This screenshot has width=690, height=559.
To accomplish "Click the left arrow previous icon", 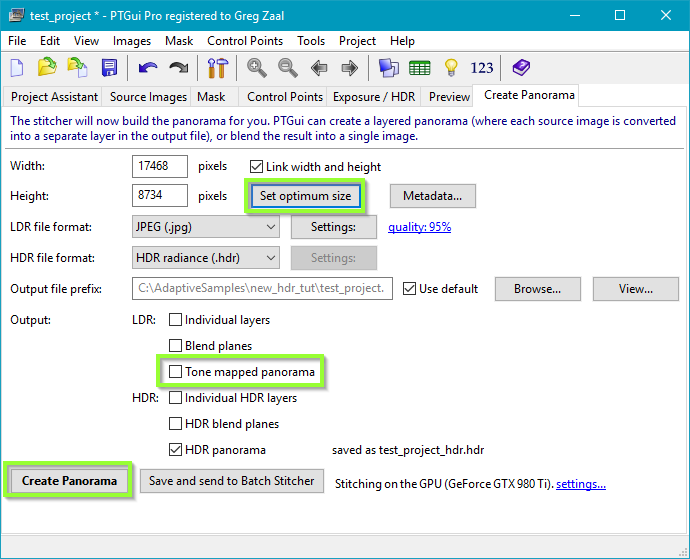I will (319, 68).
